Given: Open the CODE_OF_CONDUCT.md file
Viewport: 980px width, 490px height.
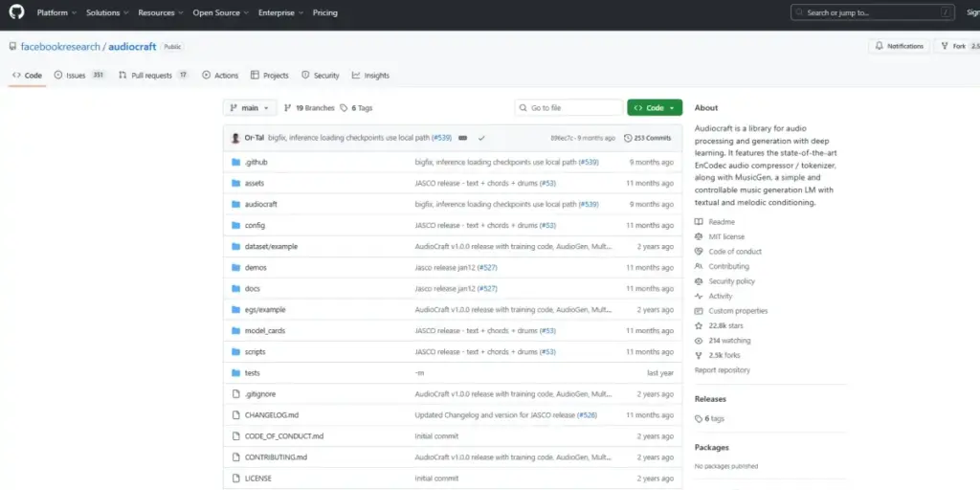Looking at the screenshot, I should pos(284,436).
